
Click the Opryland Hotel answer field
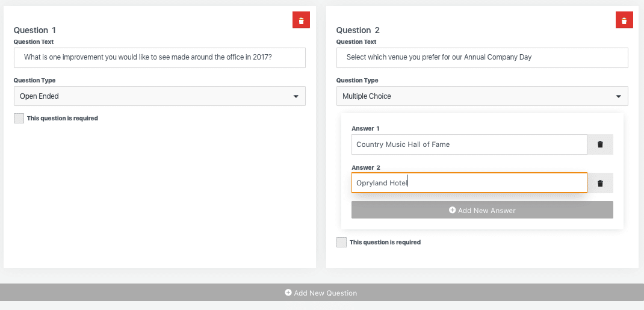click(x=469, y=183)
